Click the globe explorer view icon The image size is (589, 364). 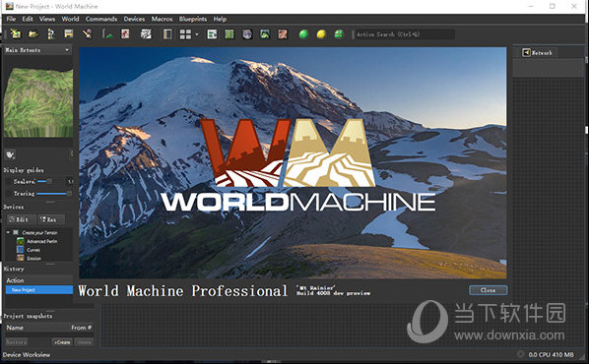247,34
